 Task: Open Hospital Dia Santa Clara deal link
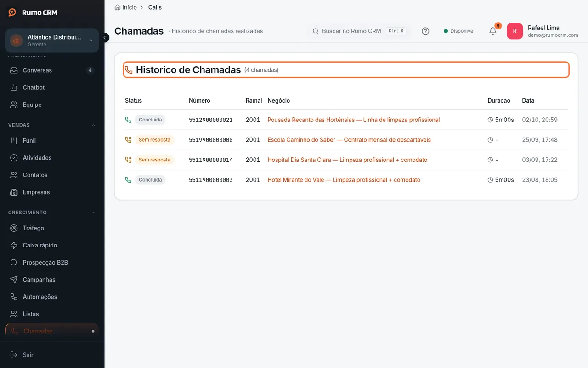pyautogui.click(x=347, y=160)
